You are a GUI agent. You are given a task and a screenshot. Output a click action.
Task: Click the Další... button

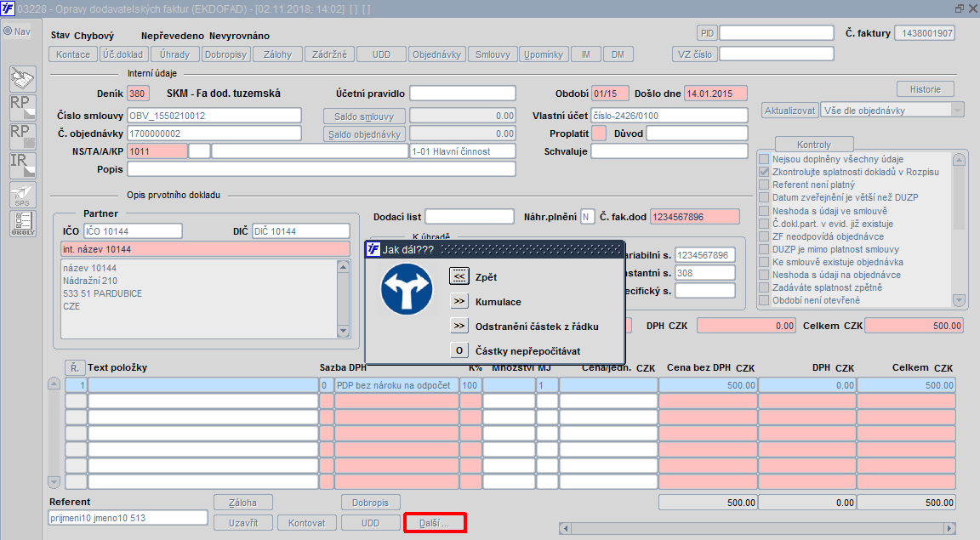click(x=435, y=522)
